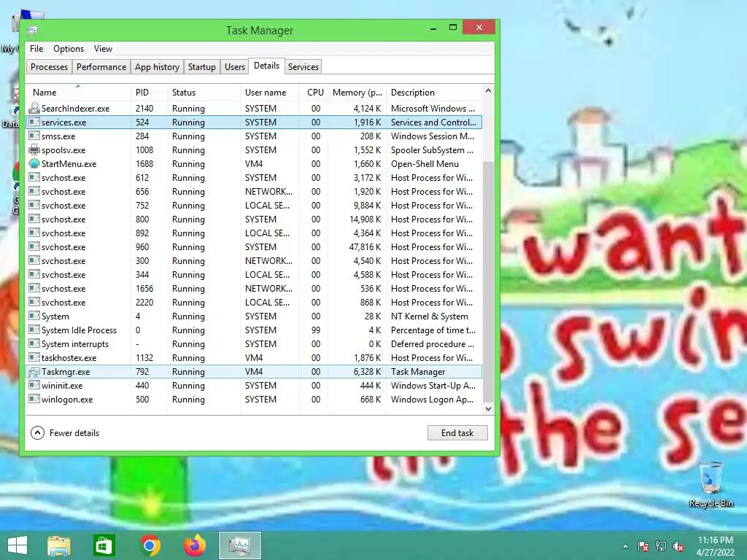Click the StartMenu.exe shell icon
The width and height of the screenshot is (747, 560).
click(x=34, y=164)
